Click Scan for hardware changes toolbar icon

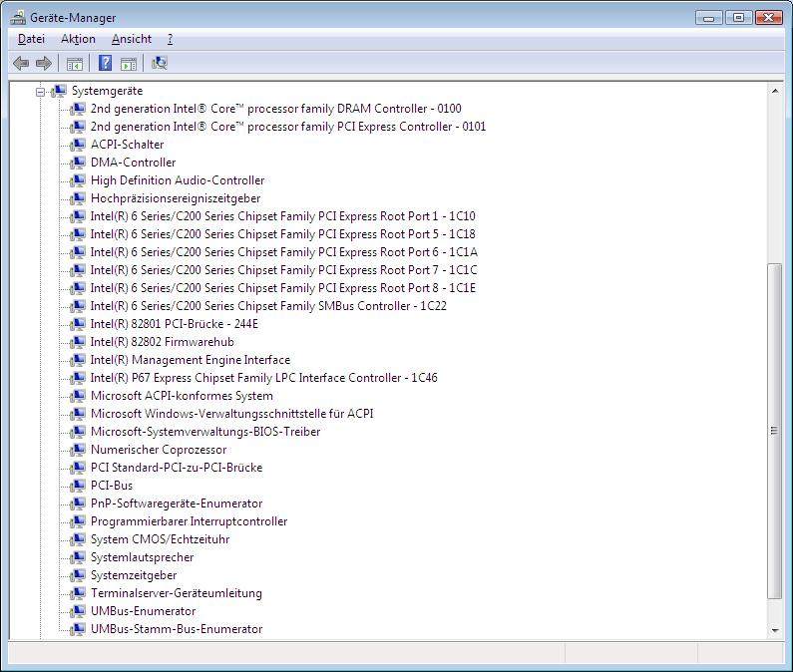160,63
